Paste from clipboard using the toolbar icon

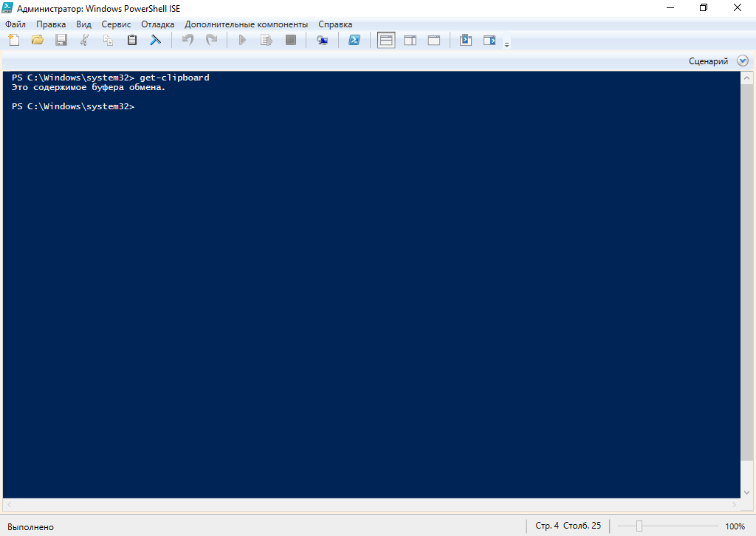pos(132,41)
